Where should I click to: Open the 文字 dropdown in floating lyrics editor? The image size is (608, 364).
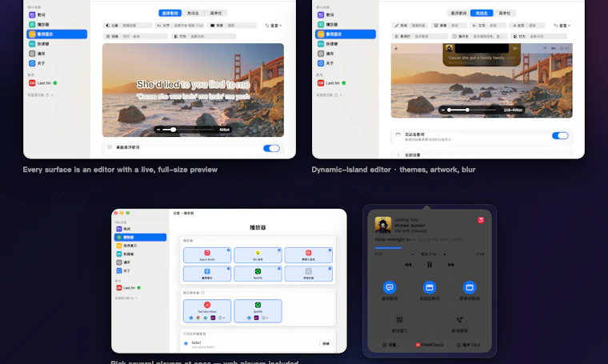coord(179,26)
